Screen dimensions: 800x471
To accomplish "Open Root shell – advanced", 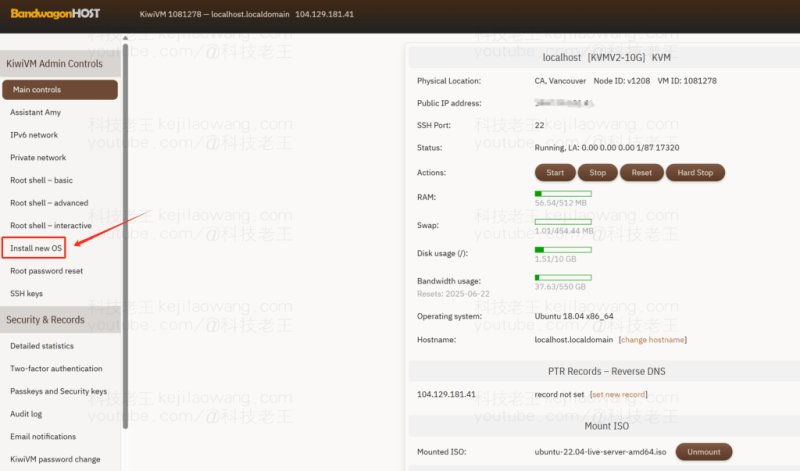I will tap(49, 203).
